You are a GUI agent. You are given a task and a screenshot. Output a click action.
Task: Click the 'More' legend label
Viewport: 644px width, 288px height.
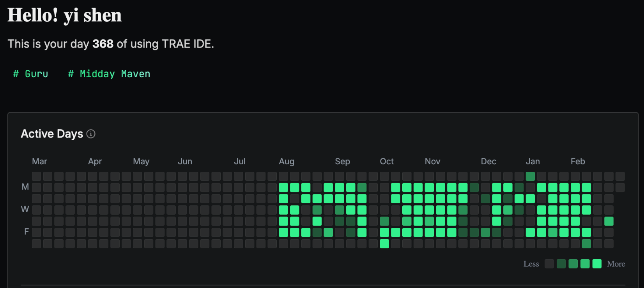tap(616, 264)
